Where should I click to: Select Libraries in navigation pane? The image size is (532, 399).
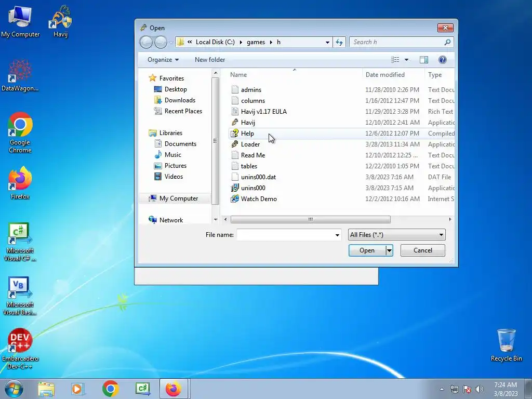[x=166, y=133]
